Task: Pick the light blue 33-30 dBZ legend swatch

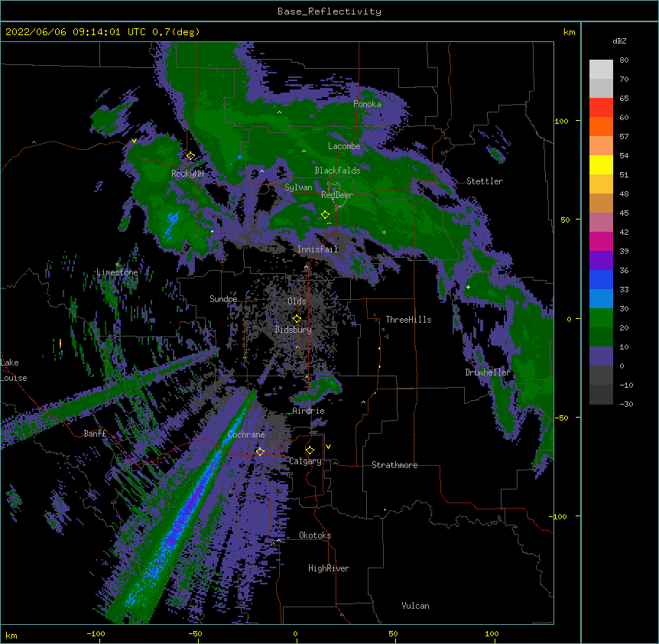Action: tap(601, 298)
